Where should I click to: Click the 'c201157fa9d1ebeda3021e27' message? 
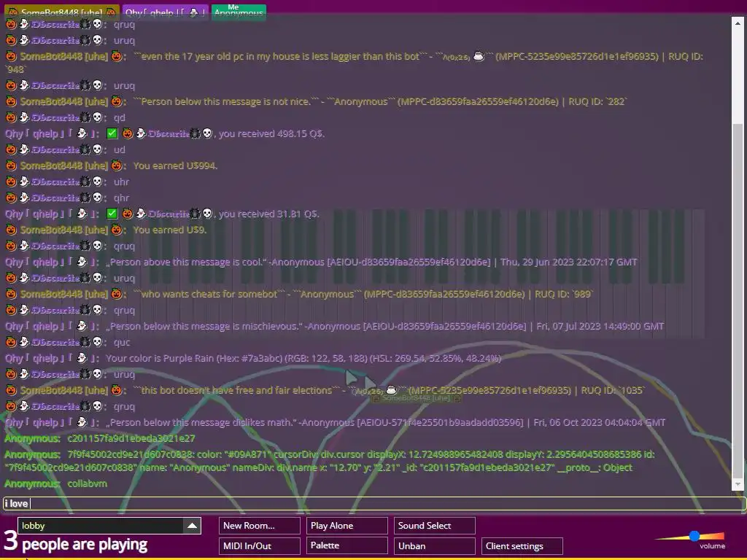131,438
